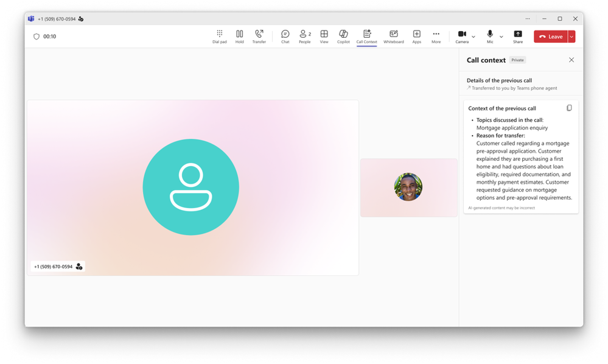Close the Call context panel

tap(571, 60)
